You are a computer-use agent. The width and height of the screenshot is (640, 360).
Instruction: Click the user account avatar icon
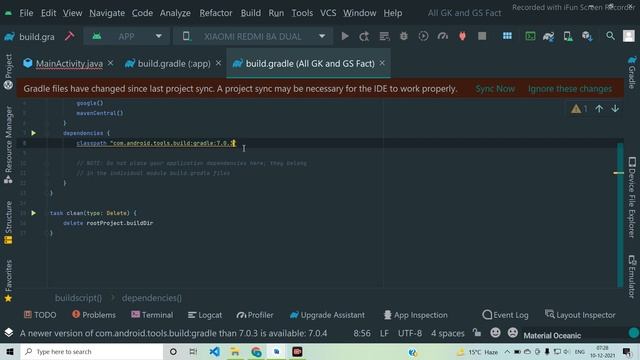point(629,36)
